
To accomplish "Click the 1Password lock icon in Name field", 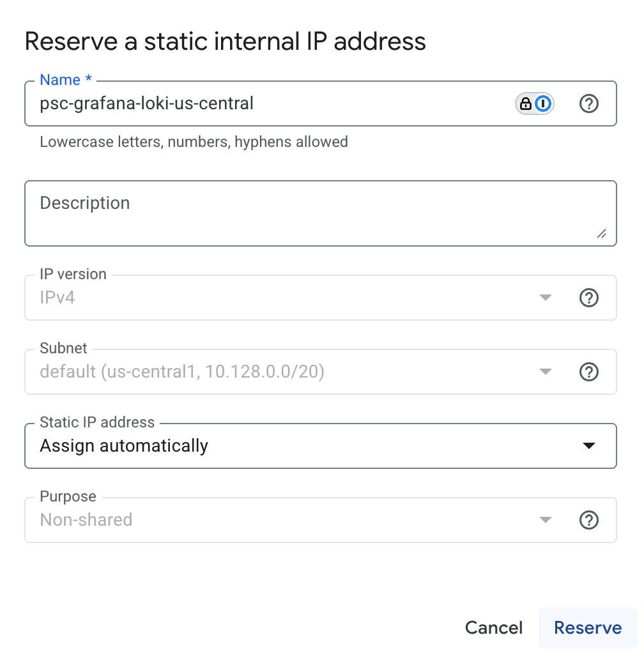I will (527, 103).
